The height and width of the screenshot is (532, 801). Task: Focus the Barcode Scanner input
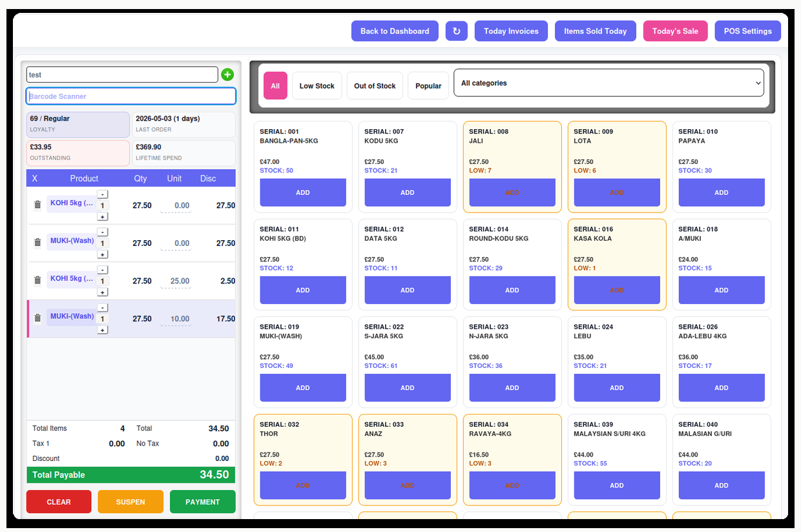click(x=131, y=96)
